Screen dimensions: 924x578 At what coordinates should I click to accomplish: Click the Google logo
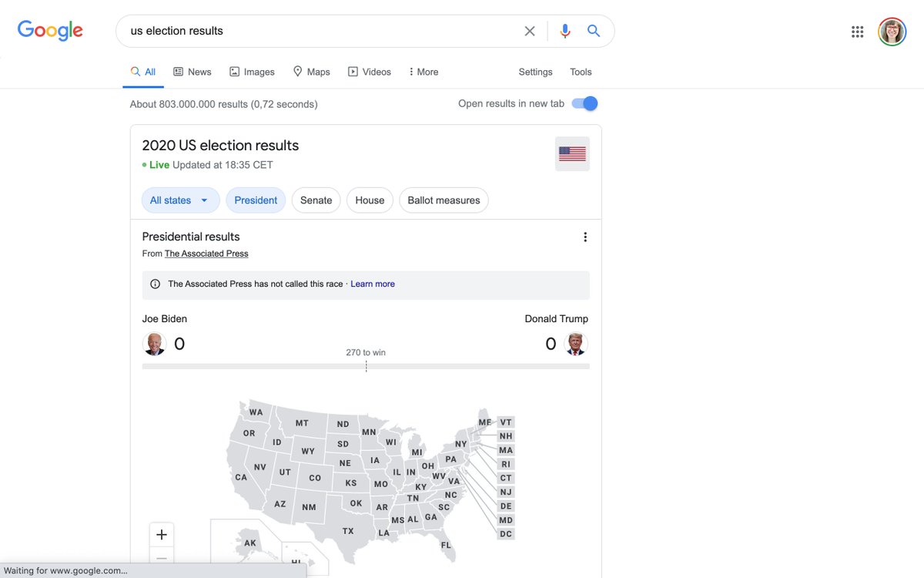[50, 31]
